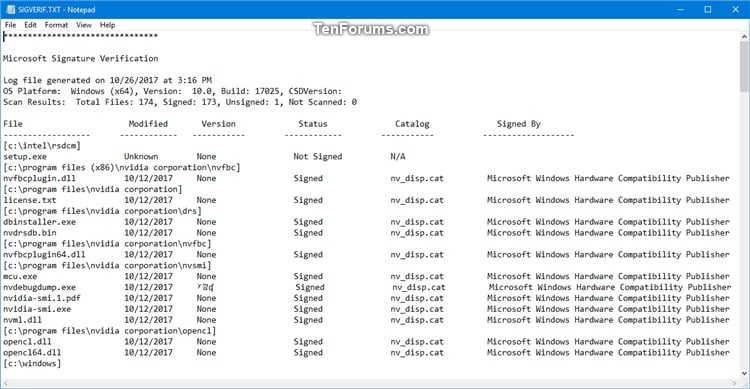Screen dimensions: 750x389
Task: Click the "opencl.dll" file name
Action: pos(27,342)
